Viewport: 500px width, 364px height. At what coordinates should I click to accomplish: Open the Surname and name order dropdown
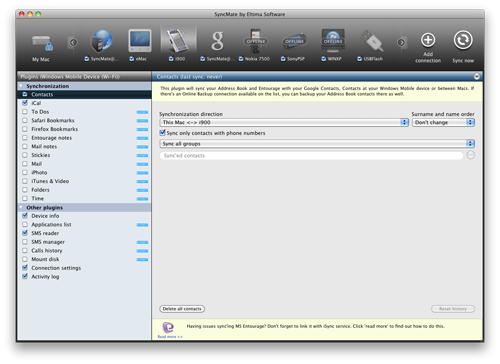(443, 122)
